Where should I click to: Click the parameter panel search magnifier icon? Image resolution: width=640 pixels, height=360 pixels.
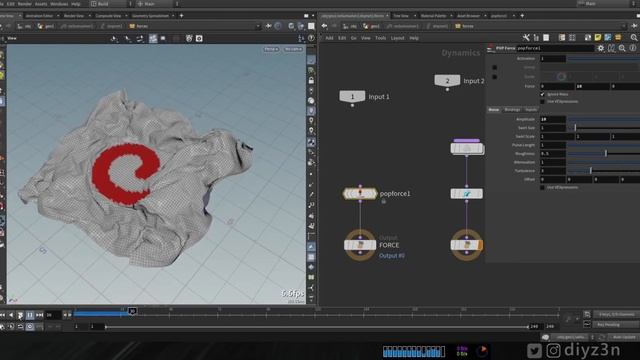pos(622,48)
